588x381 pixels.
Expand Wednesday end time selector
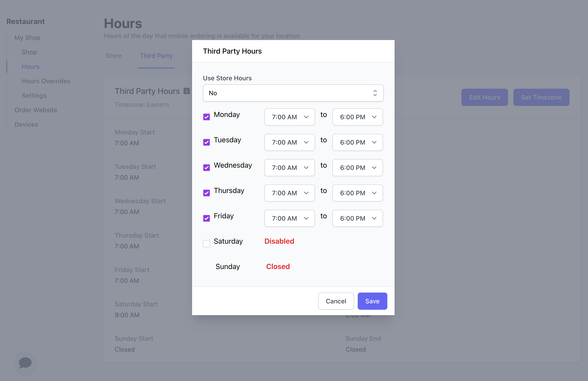[358, 168]
